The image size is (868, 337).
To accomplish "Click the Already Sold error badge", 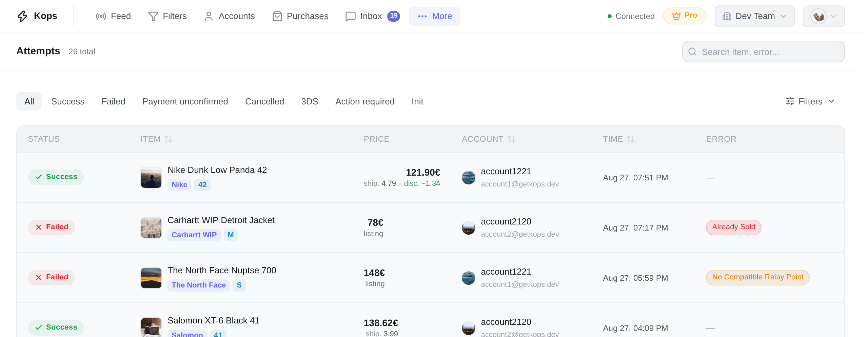I will click(x=734, y=227).
